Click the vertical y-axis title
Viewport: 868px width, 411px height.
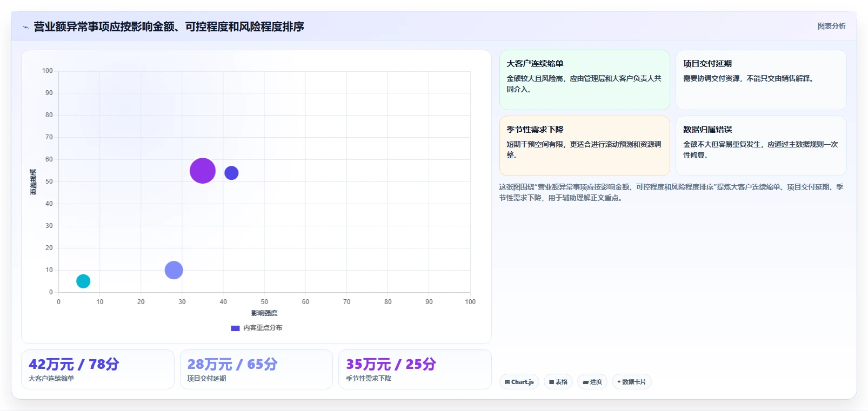(34, 182)
